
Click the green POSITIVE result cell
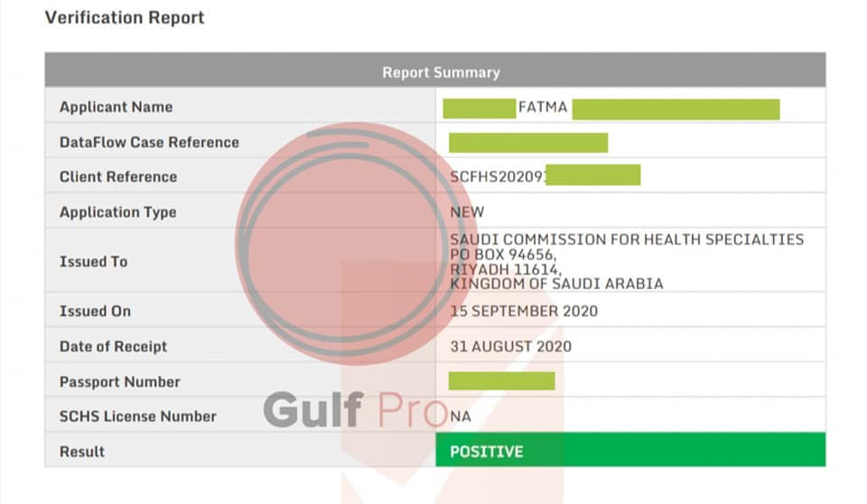pos(630,451)
